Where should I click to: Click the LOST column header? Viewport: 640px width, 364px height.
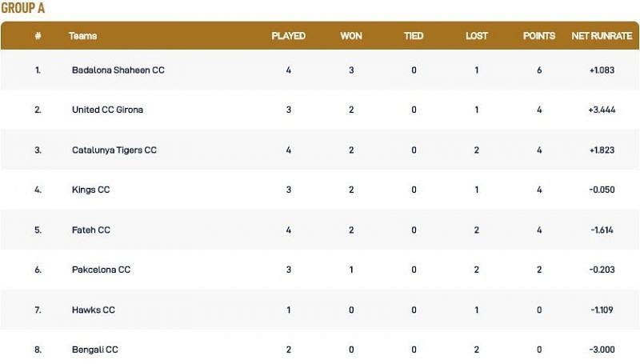pos(477,36)
